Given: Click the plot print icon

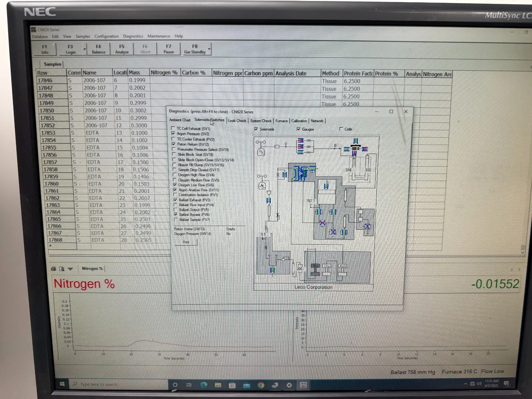Looking at the screenshot, I should (53, 269).
